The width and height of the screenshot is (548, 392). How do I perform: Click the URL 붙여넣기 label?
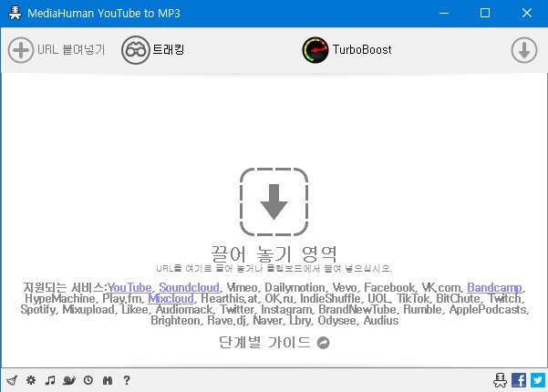(71, 49)
